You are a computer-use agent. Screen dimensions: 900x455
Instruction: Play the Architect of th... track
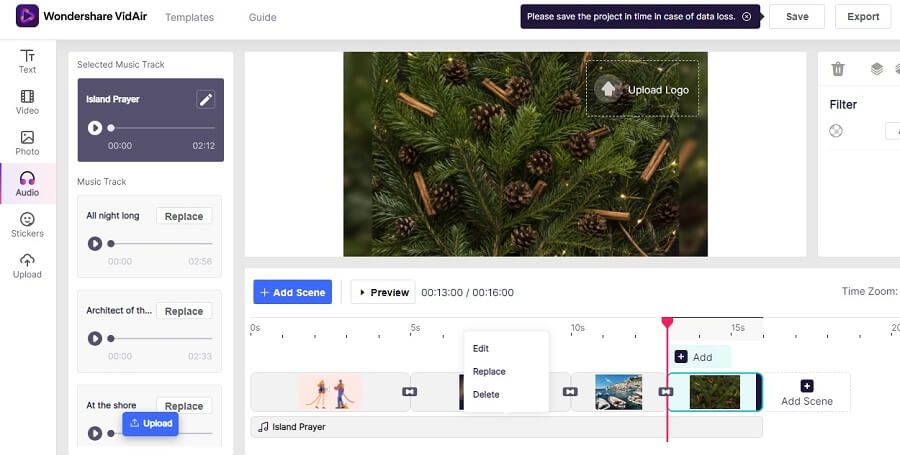click(x=95, y=339)
